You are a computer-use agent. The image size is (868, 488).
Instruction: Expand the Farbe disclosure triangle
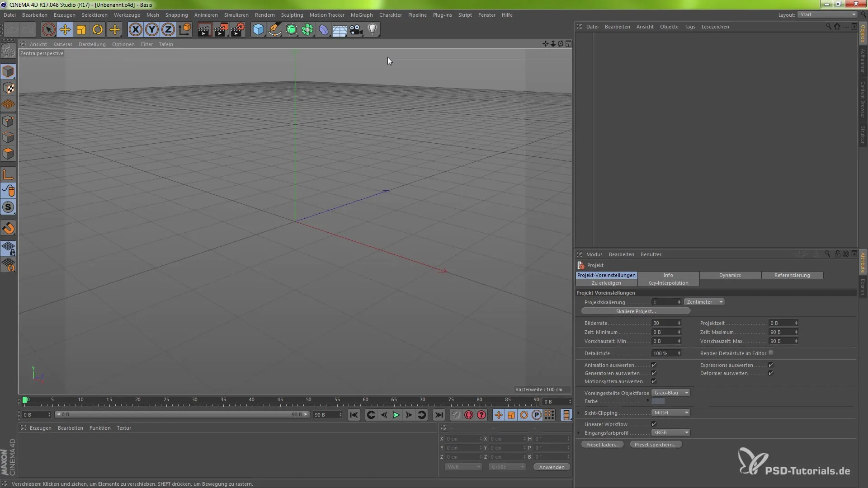(648, 401)
